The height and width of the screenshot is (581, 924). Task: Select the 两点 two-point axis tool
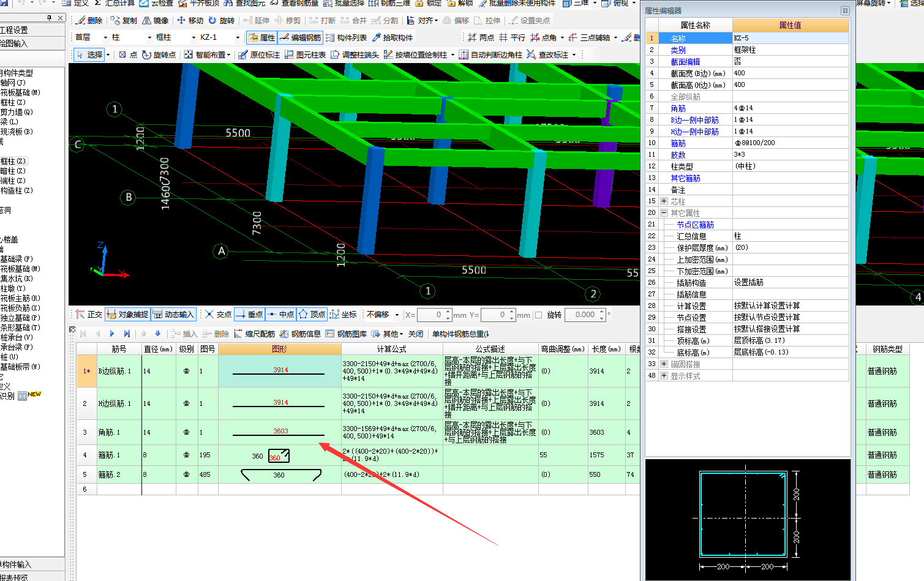481,37
